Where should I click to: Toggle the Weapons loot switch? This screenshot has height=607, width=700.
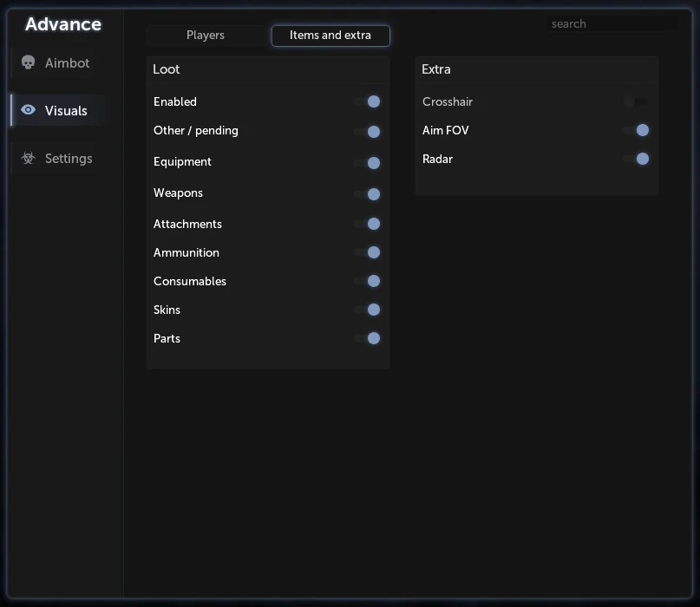pyautogui.click(x=368, y=194)
